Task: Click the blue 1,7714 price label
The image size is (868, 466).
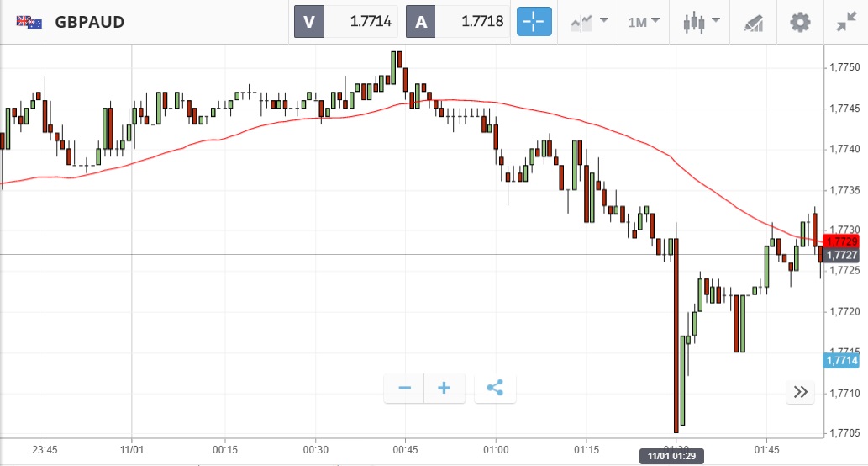Action: point(841,360)
